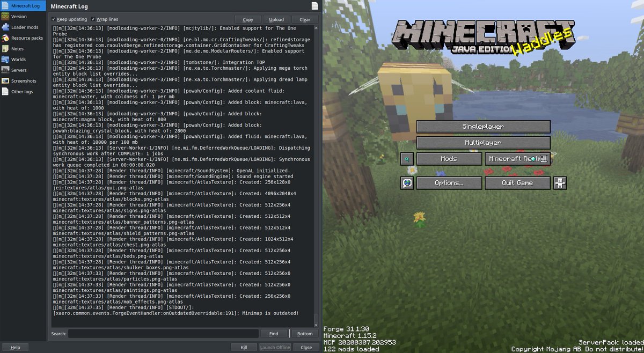Click the 'Copyright Mojang AB' text
Image resolution: width=644 pixels, height=353 pixels.
coord(577,349)
